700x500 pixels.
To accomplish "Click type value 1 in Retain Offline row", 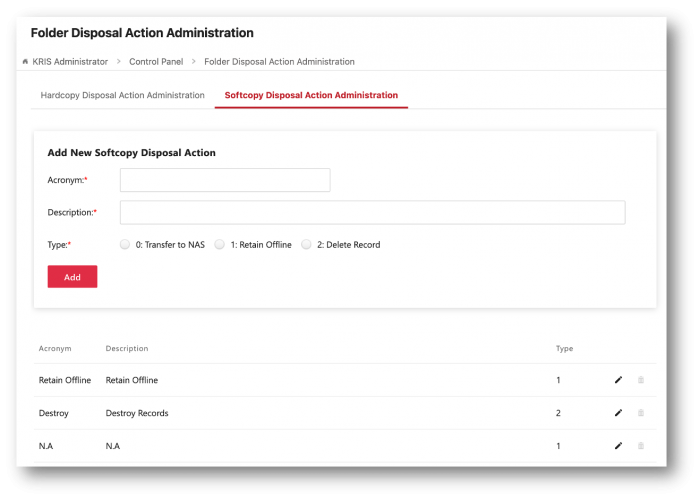I will (x=558, y=380).
